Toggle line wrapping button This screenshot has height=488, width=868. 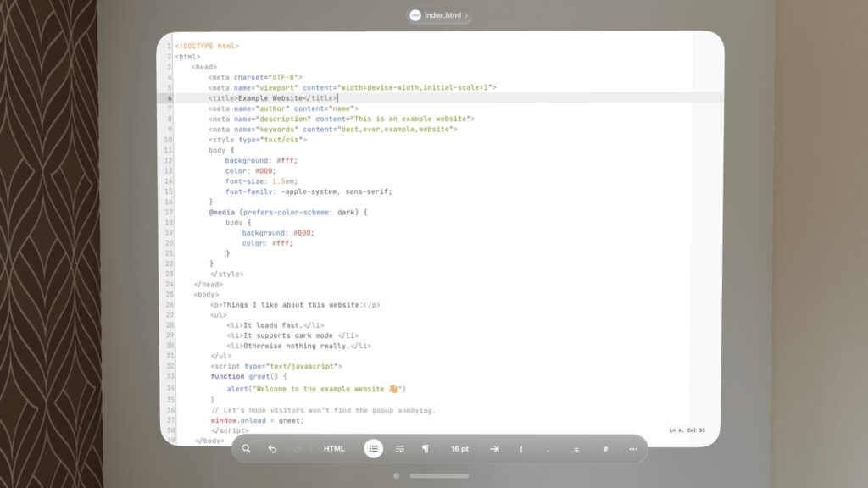coord(400,449)
